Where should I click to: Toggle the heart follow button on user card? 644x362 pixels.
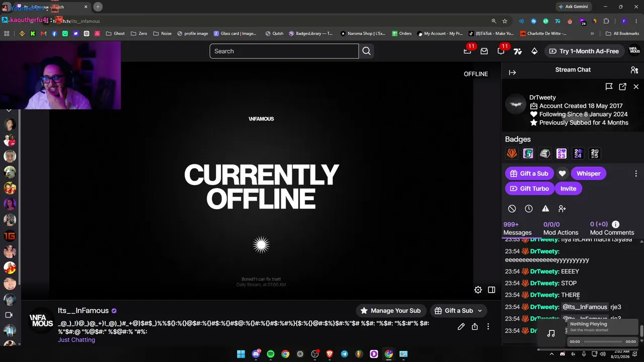click(x=562, y=173)
